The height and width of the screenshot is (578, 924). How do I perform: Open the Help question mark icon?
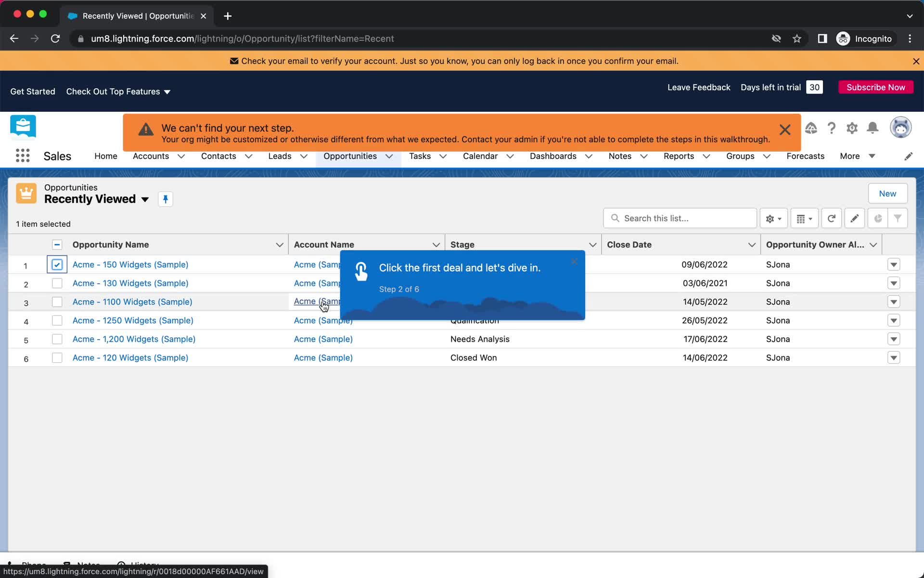click(832, 128)
